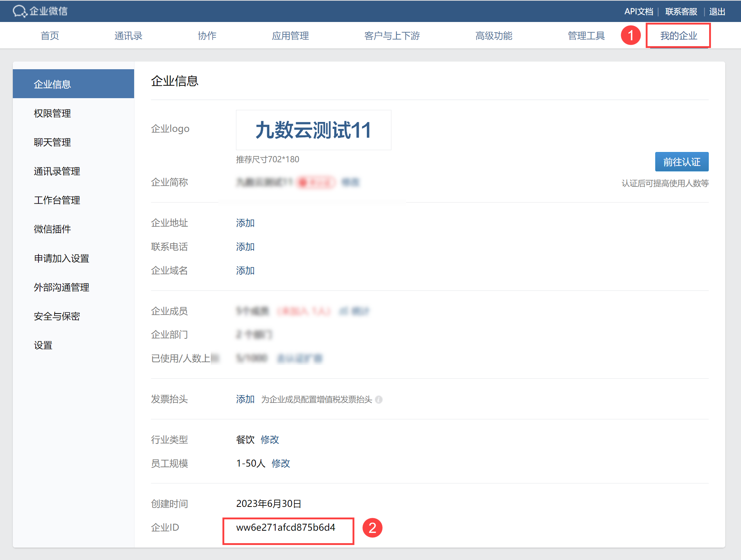741x560 pixels.
Task: Go to the 应用管理 tab
Action: [x=290, y=36]
